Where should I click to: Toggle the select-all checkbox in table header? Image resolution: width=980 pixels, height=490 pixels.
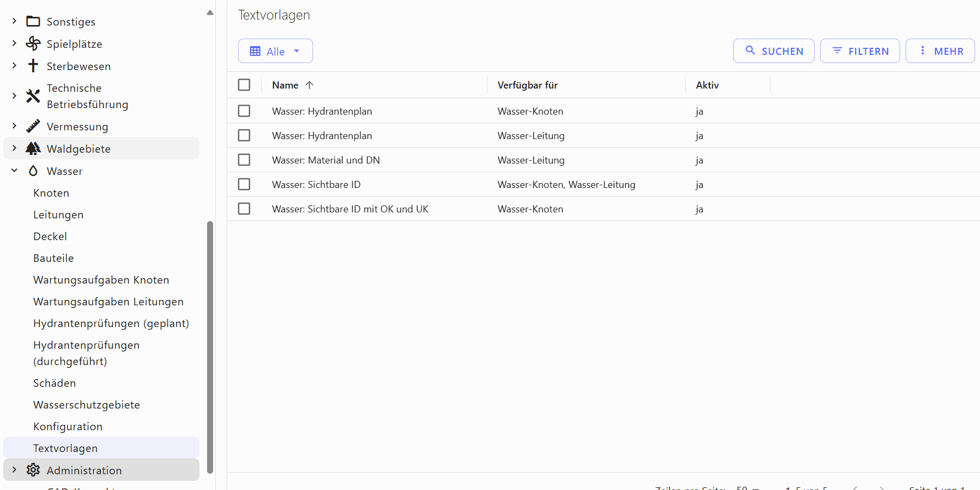244,85
